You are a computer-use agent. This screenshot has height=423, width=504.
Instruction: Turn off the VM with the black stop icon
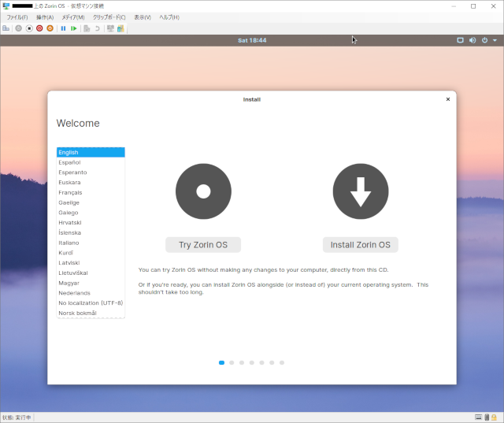[29, 28]
